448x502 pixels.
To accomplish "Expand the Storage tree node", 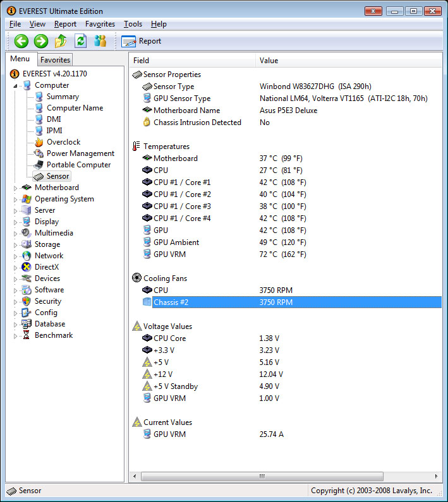I will 15,245.
